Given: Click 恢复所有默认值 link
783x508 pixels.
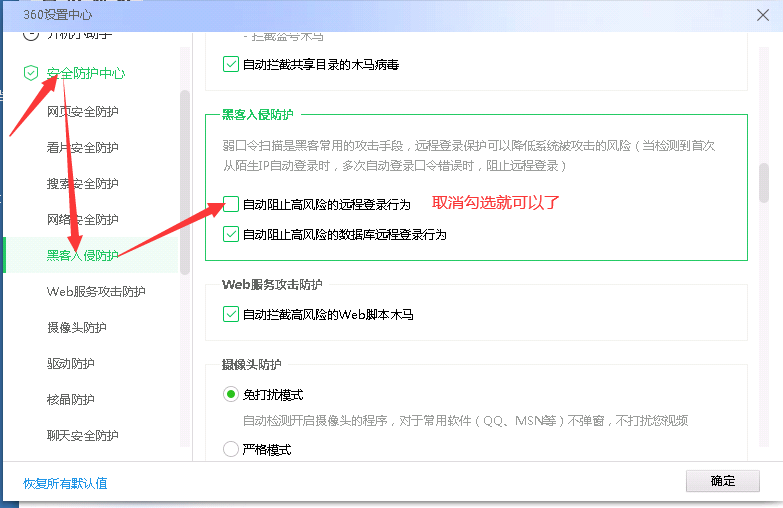Looking at the screenshot, I should tap(65, 483).
